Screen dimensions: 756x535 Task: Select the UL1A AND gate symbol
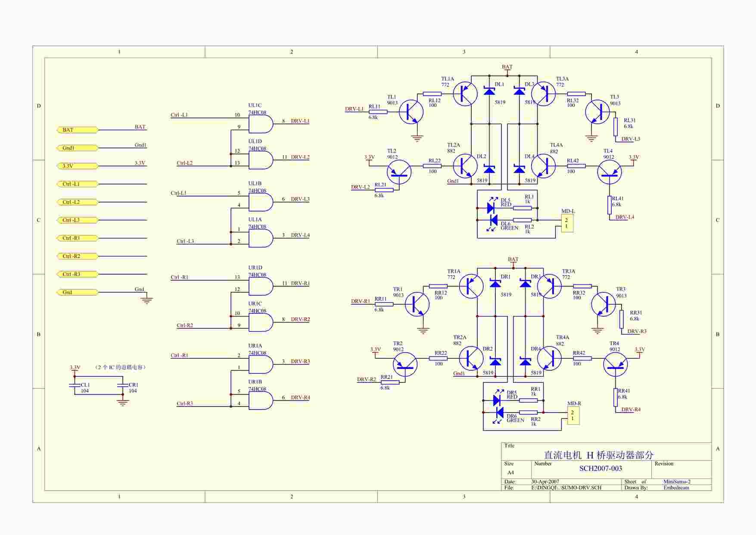click(261, 238)
